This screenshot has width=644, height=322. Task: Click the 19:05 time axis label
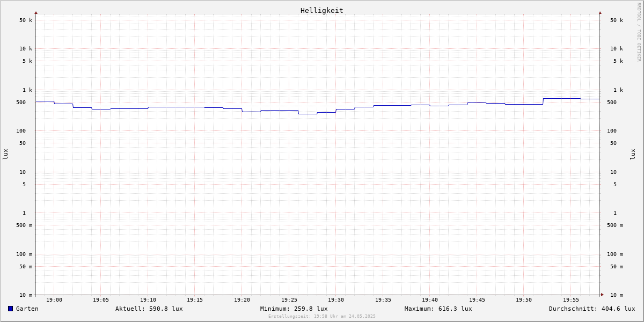click(101, 300)
